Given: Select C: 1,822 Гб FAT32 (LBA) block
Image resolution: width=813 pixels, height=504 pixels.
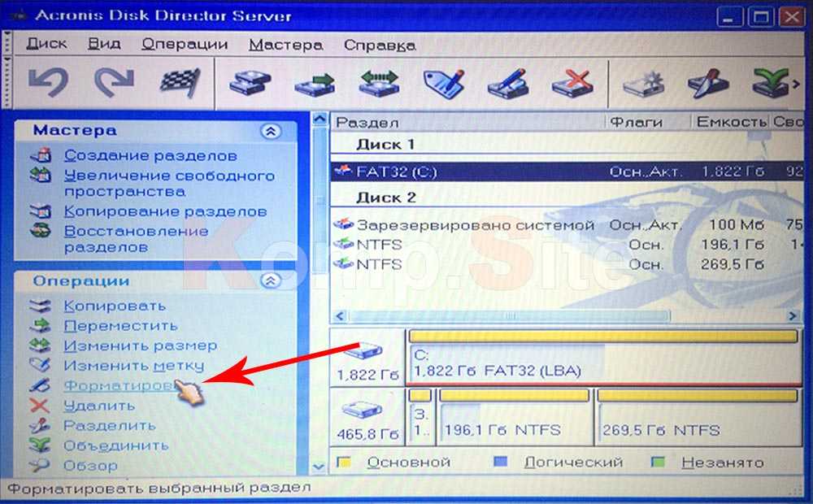Looking at the screenshot, I should 603,358.
